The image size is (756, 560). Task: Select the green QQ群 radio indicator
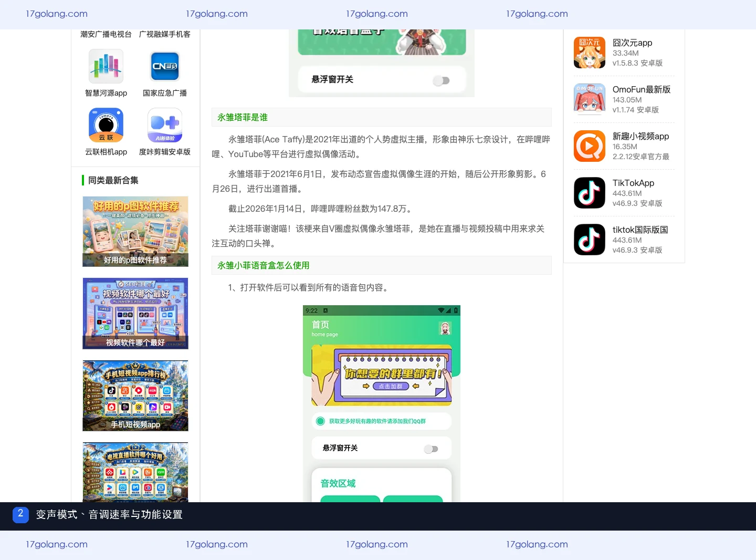point(320,421)
